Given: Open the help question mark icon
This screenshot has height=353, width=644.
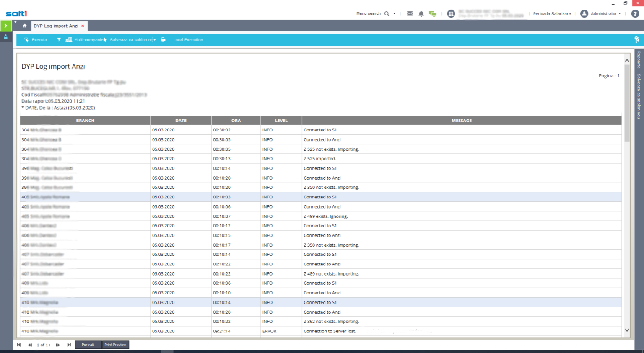Looking at the screenshot, I should (x=635, y=13).
